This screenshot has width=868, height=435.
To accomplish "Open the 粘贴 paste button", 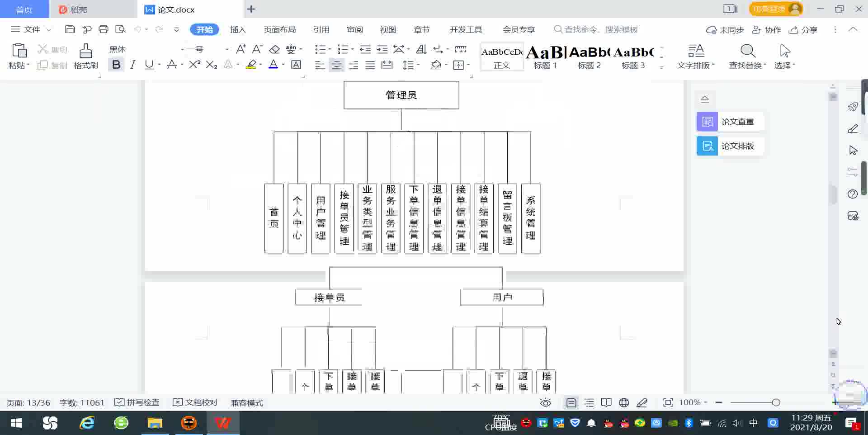I will (x=19, y=57).
